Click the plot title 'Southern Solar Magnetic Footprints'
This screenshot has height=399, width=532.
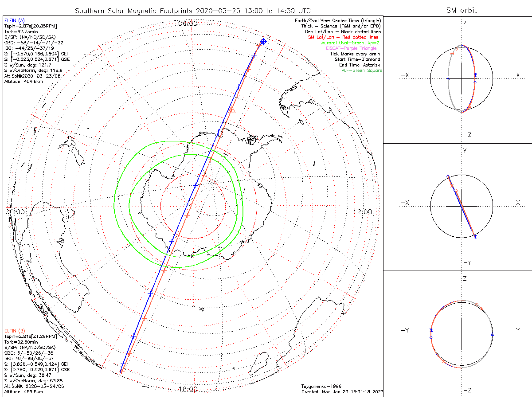135,10
